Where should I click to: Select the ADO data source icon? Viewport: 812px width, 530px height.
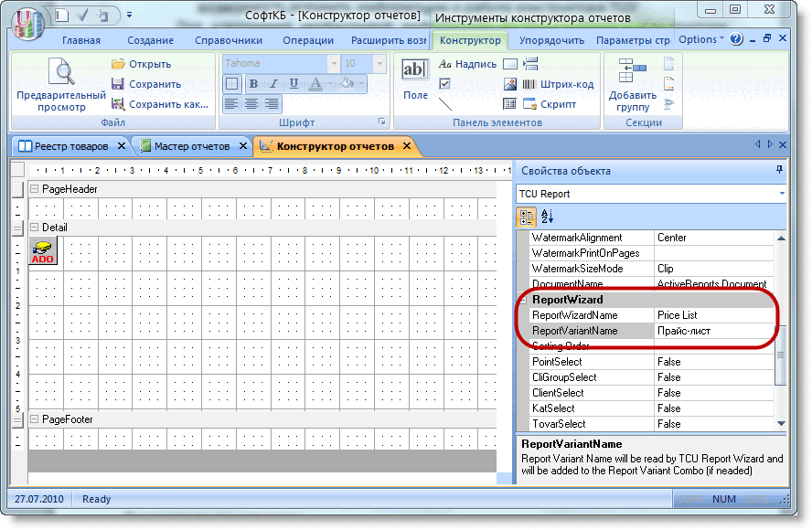tap(43, 250)
